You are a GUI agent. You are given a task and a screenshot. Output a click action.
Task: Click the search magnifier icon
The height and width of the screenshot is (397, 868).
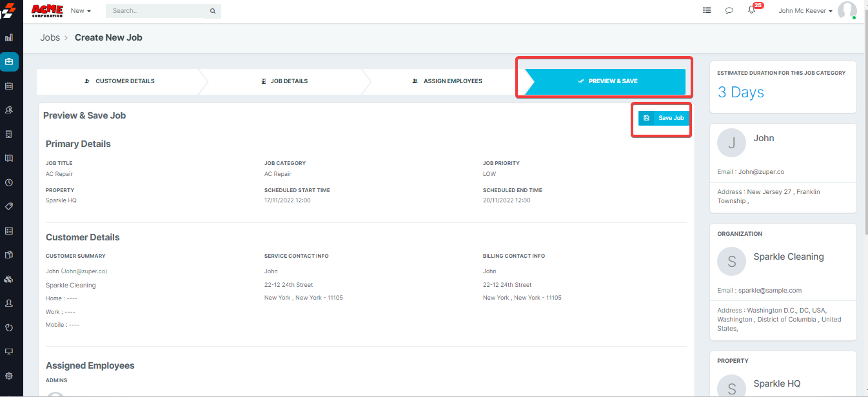213,11
